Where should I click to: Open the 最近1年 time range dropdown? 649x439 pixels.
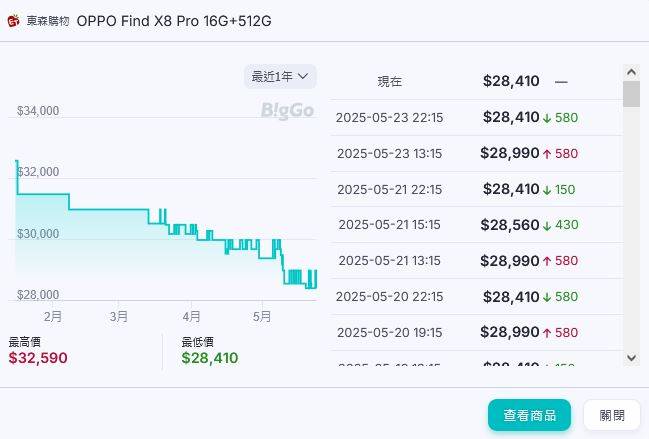tap(280, 77)
